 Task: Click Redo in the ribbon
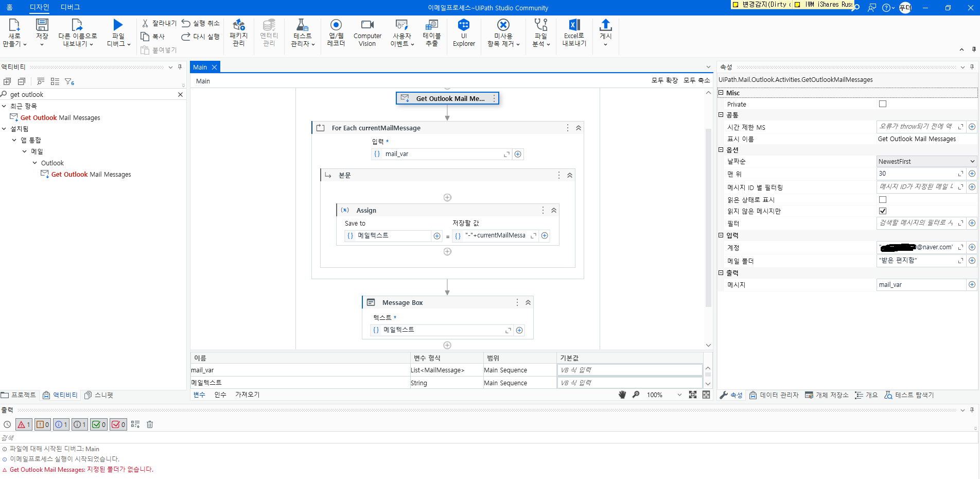pyautogui.click(x=200, y=37)
